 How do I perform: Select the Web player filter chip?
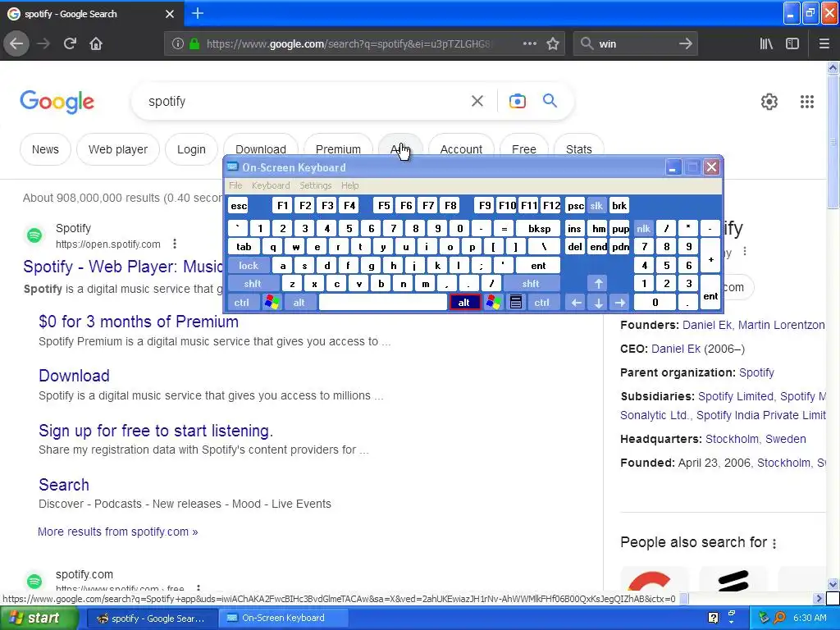click(x=118, y=149)
